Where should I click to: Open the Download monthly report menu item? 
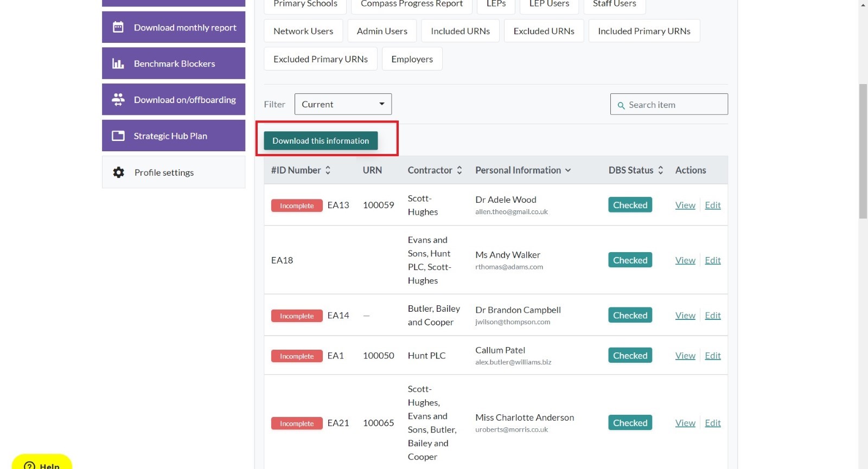(174, 27)
